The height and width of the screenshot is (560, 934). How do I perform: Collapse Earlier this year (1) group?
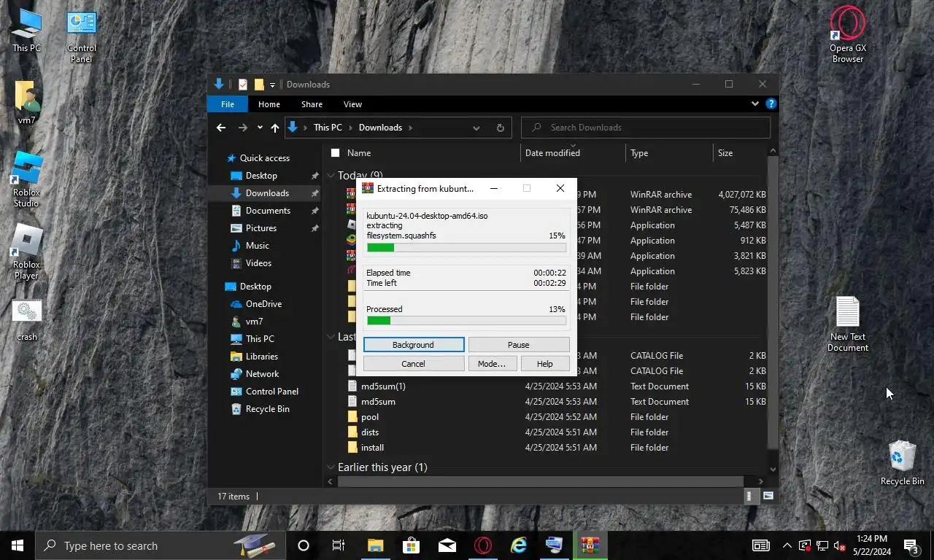(331, 467)
